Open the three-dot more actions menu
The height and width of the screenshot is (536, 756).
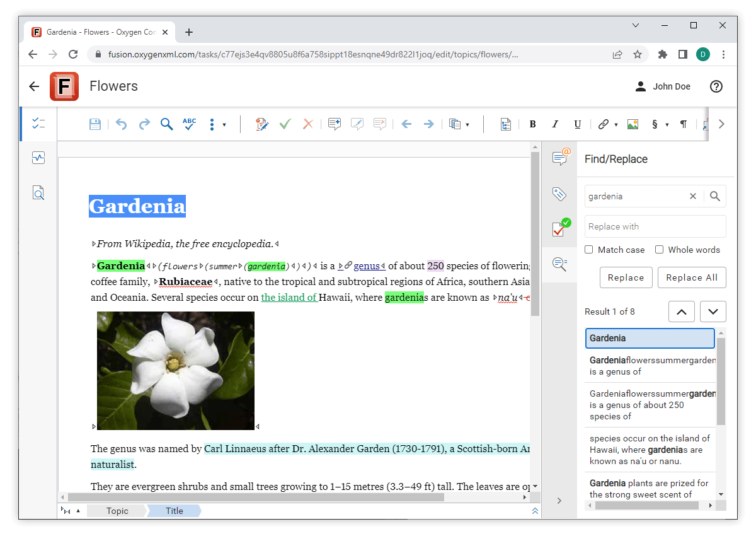[212, 124]
